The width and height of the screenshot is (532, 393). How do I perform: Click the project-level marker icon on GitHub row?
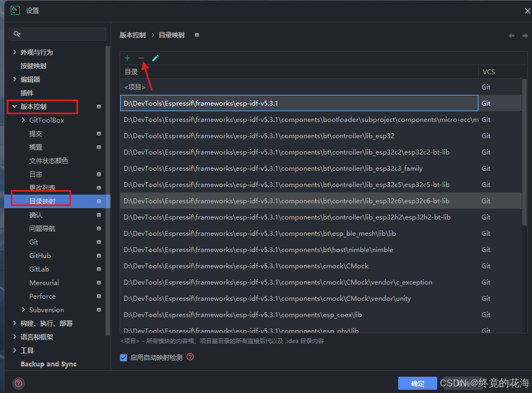pos(99,255)
